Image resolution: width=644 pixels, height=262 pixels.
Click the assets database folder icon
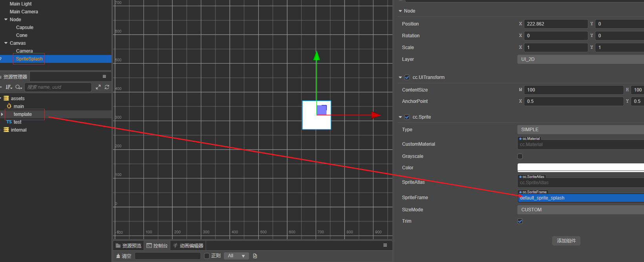pos(6,99)
